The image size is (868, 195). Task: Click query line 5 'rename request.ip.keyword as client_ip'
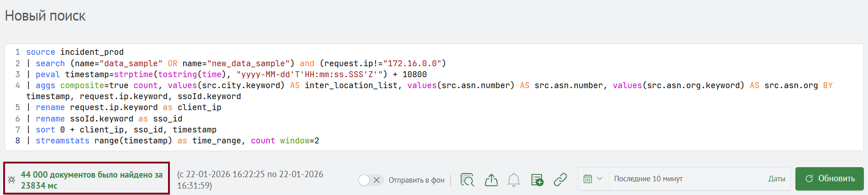[124, 107]
